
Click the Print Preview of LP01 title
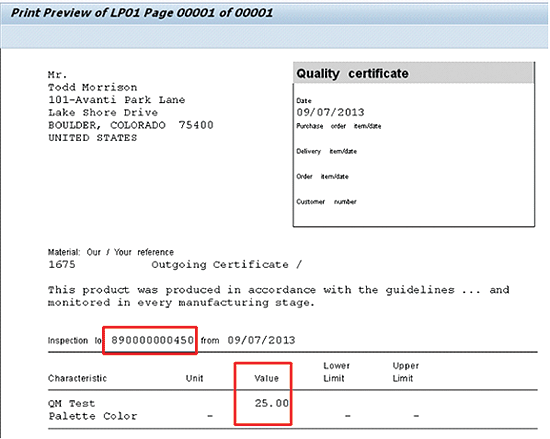[x=142, y=13]
